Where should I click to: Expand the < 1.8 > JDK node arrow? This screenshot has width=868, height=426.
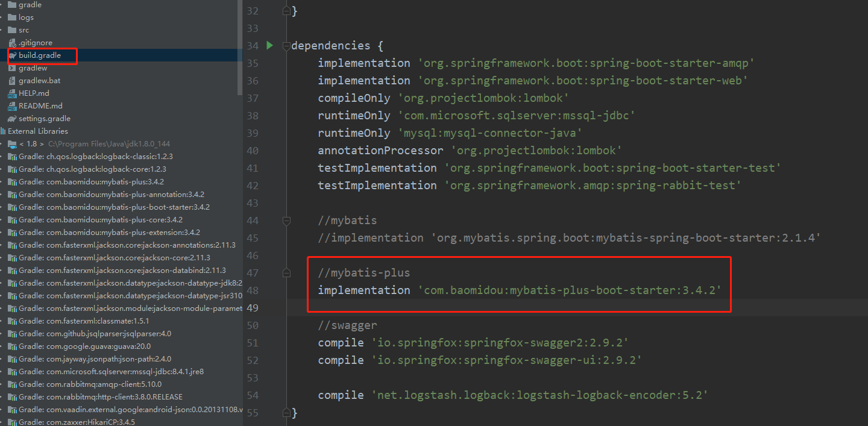point(2,144)
